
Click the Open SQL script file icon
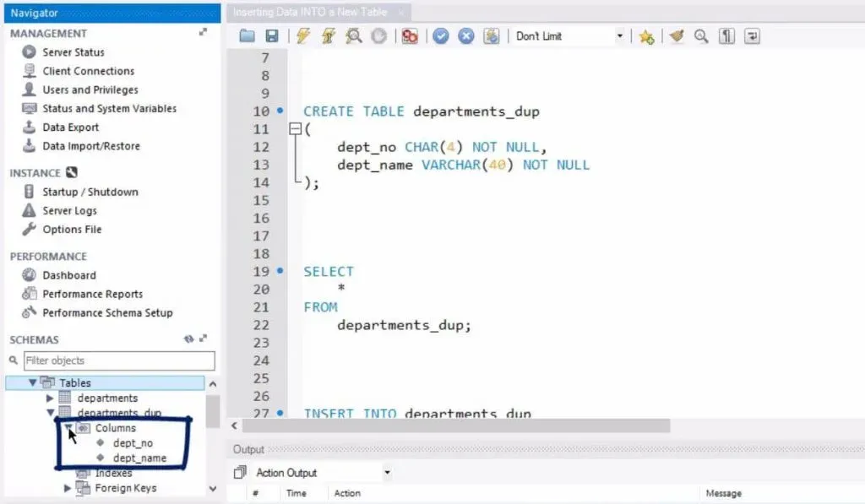[x=247, y=36]
